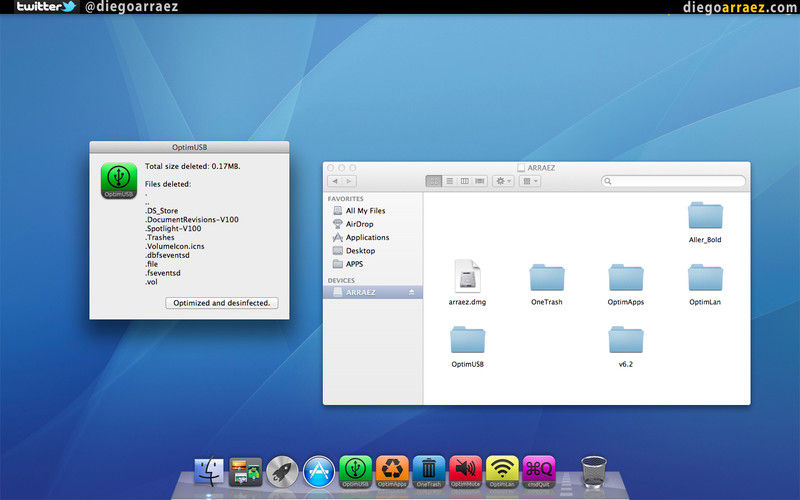
Task: Click the .Spotlight-V100 deleted file entry
Action: 173,229
